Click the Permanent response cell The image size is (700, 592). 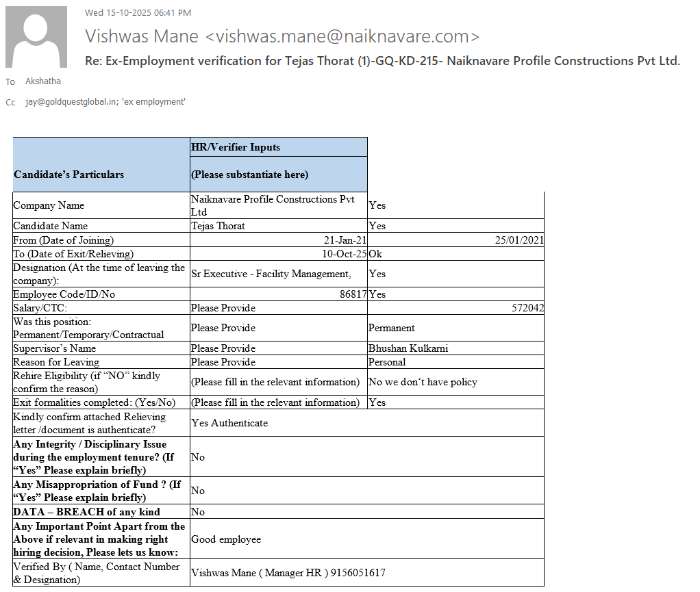pos(455,328)
